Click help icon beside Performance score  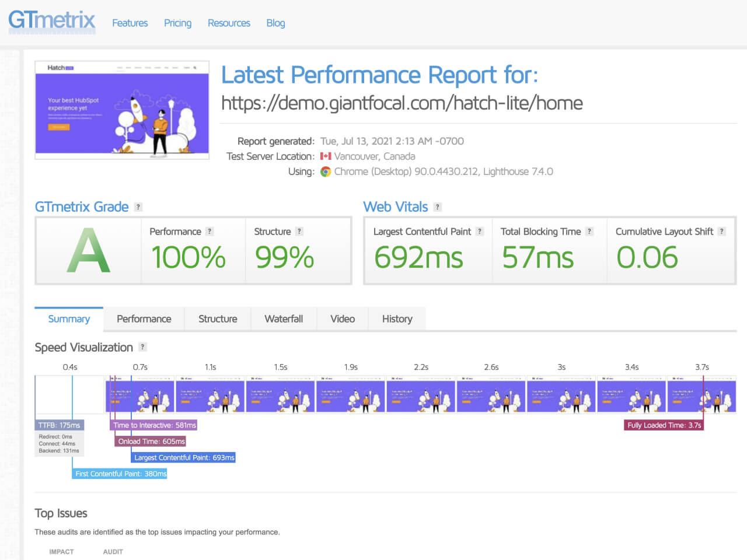point(210,232)
